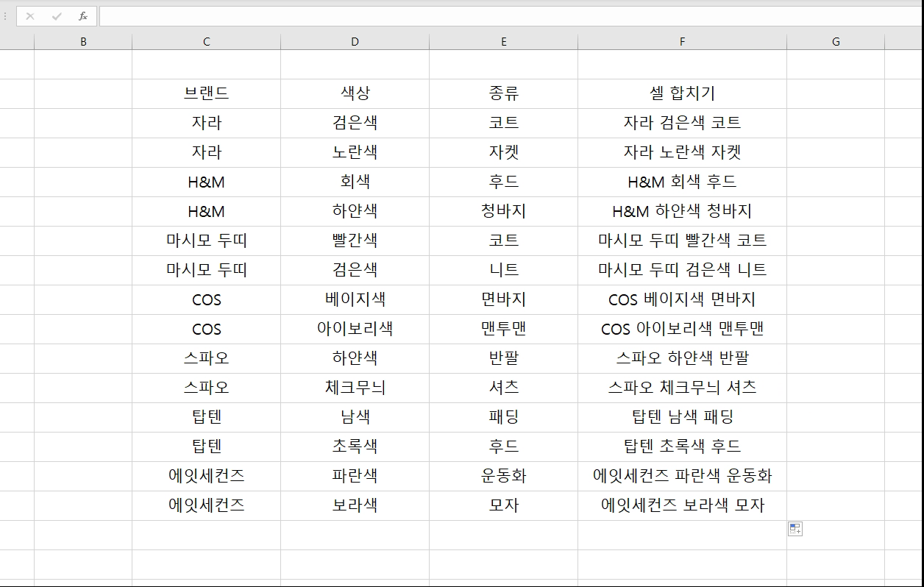Click the 아이보리색 color cell
Viewport: 924px width, 587px height.
[355, 329]
